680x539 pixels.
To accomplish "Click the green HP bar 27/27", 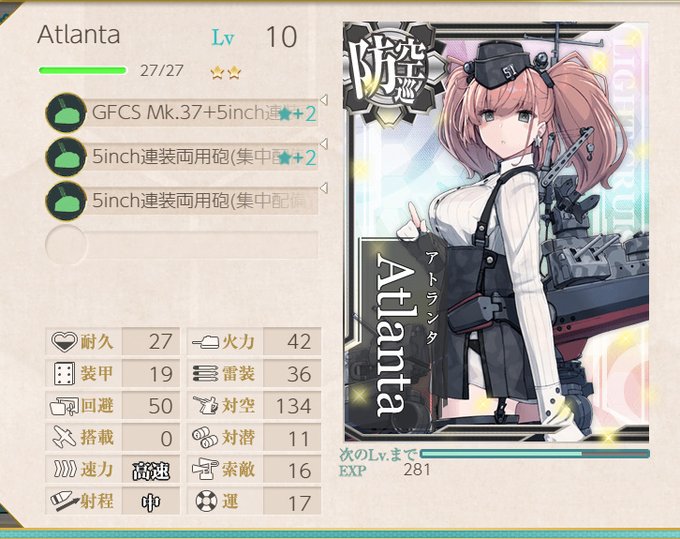I will (x=83, y=70).
